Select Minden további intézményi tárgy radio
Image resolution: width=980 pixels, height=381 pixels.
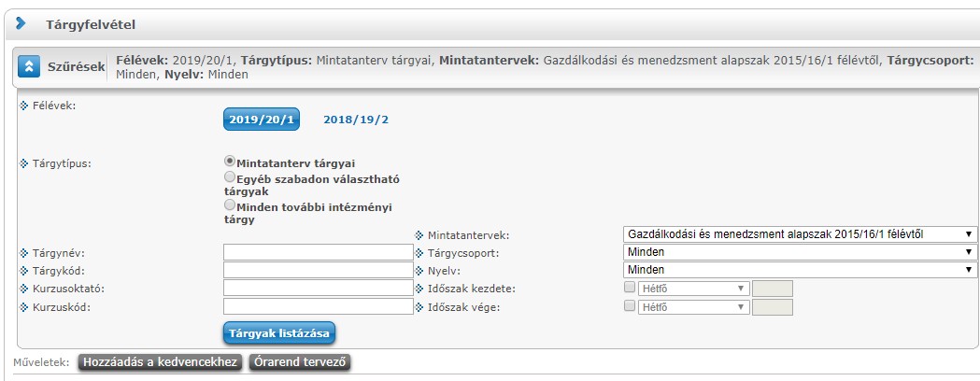[x=230, y=204]
